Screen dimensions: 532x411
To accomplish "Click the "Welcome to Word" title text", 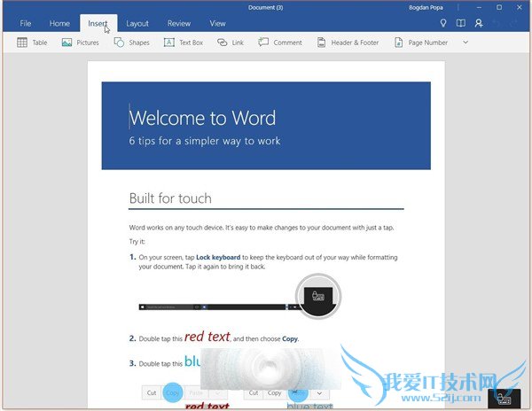I will 202,118.
